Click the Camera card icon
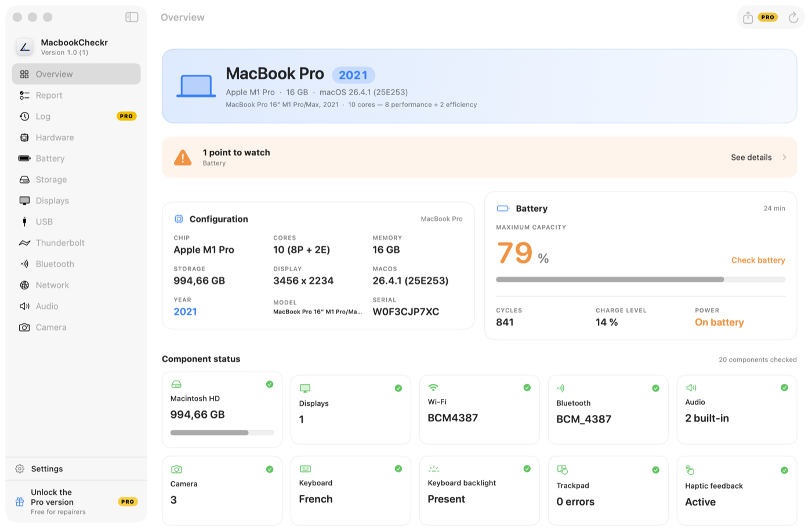Image resolution: width=812 pixels, height=528 pixels. pos(176,469)
